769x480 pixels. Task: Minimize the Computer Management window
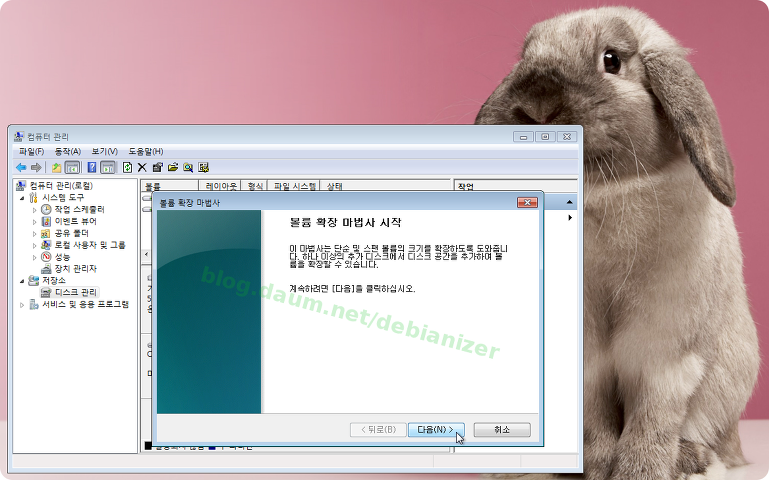[x=523, y=137]
